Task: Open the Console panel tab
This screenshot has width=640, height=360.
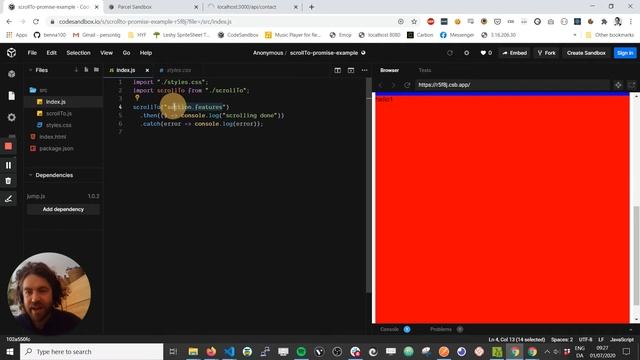Action: pyautogui.click(x=389, y=329)
